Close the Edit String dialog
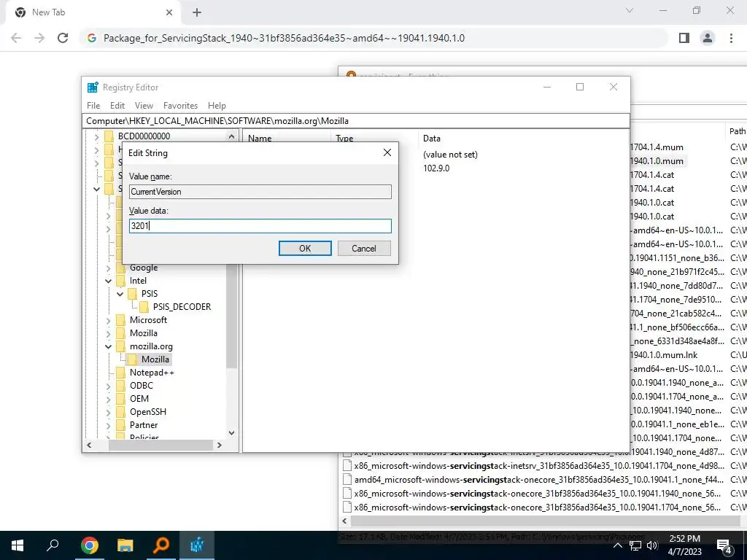 (387, 152)
